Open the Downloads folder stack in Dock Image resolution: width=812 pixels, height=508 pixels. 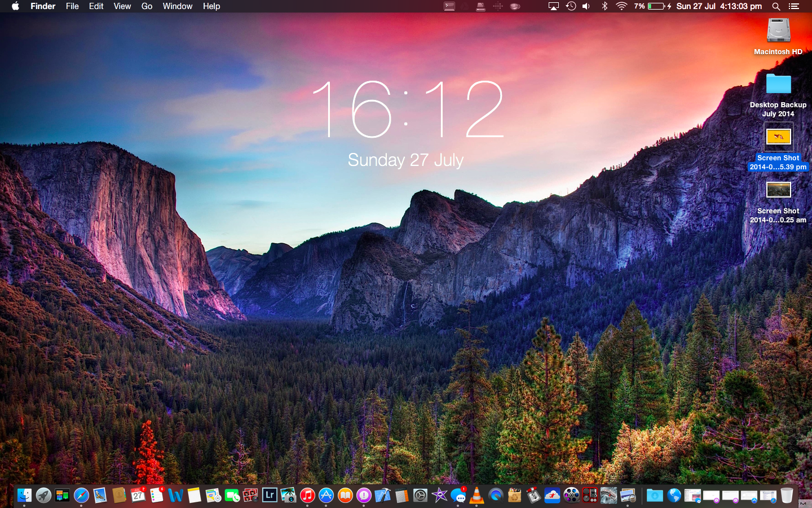point(655,496)
